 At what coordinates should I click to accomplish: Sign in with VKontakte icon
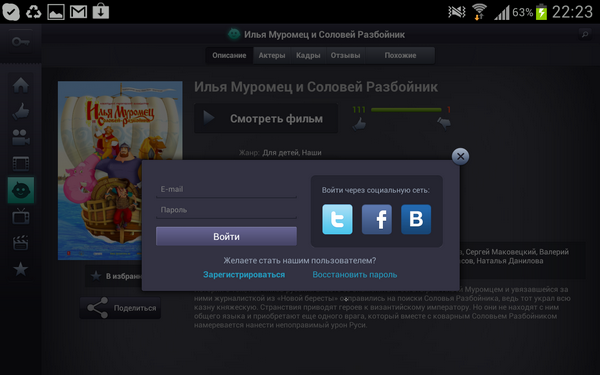click(416, 219)
